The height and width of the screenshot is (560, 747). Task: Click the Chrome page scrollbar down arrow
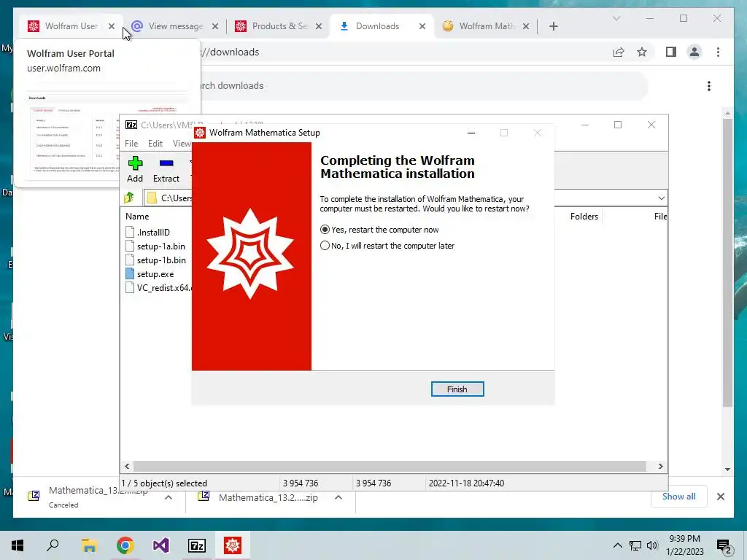(727, 469)
